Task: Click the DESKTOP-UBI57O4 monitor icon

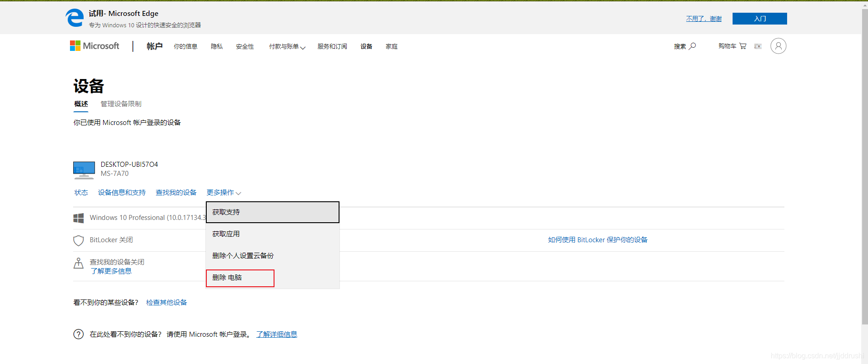Action: (x=84, y=170)
